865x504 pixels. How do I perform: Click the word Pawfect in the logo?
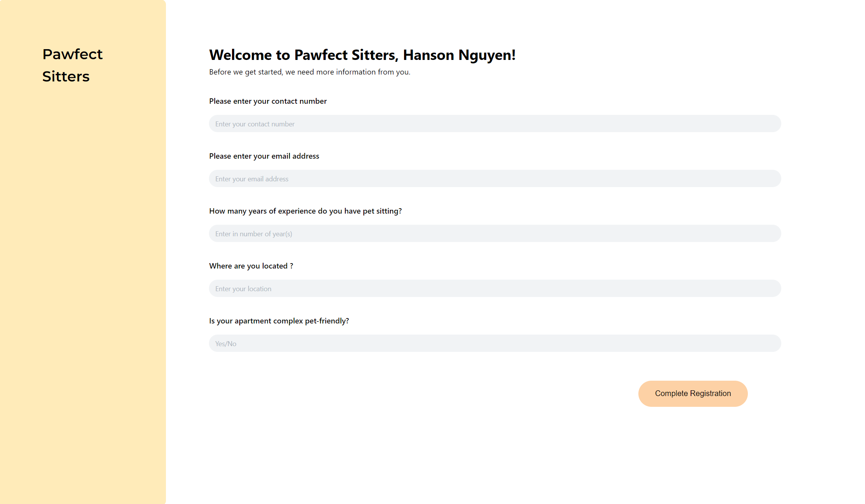tap(72, 54)
